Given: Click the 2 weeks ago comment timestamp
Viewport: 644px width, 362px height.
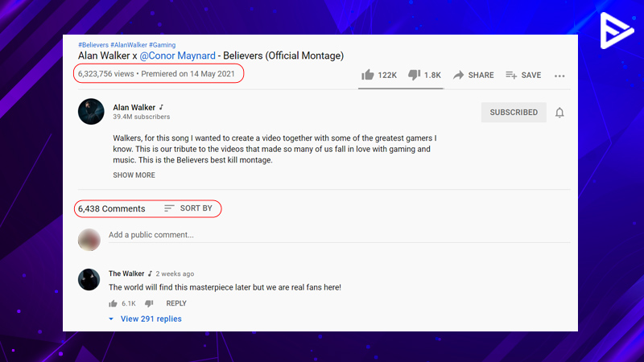Looking at the screenshot, I should click(175, 274).
